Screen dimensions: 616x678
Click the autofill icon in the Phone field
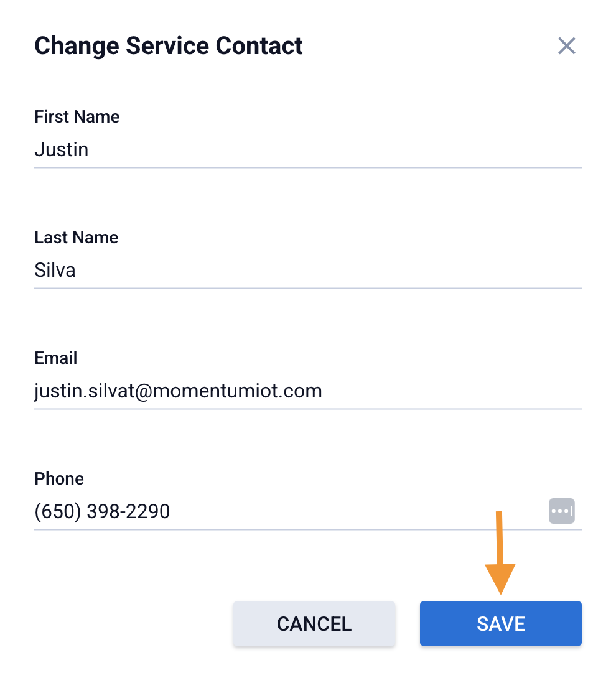[561, 511]
